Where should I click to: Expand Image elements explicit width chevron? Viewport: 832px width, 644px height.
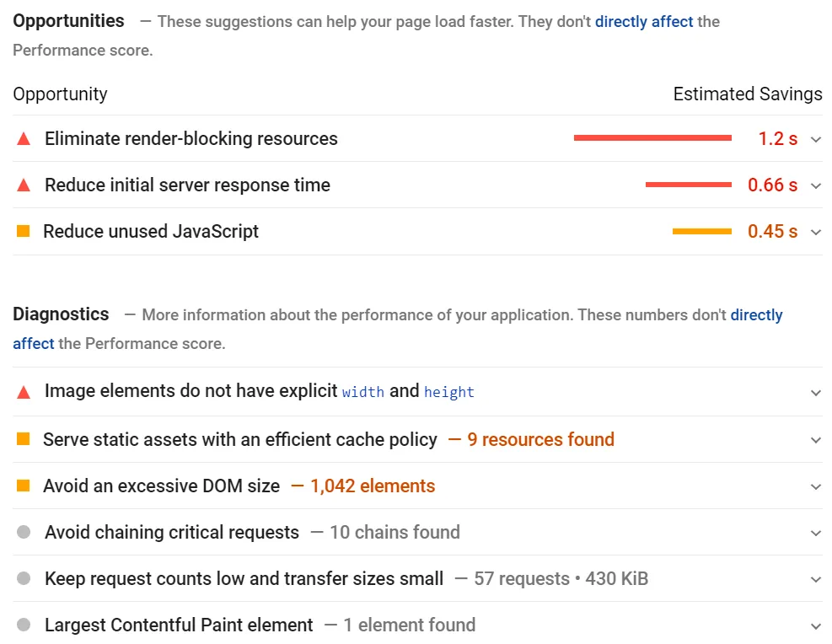[815, 393]
